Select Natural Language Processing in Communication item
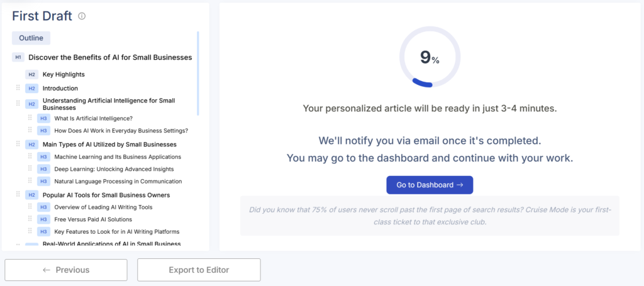This screenshot has height=286, width=644. tap(118, 181)
